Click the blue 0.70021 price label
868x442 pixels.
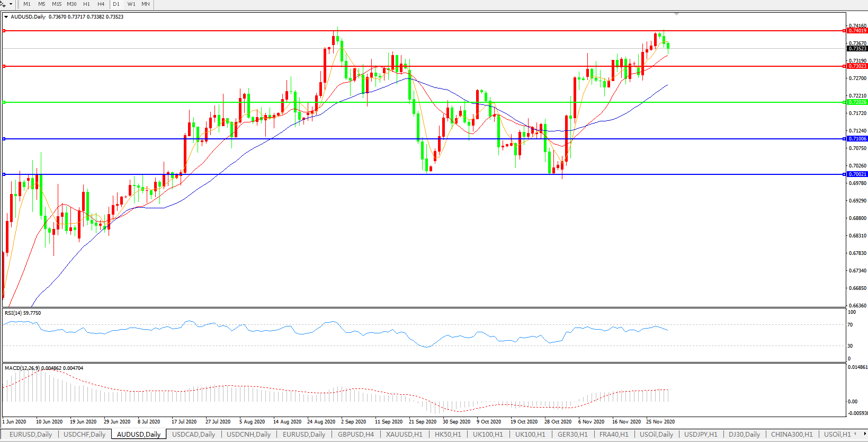tap(857, 174)
